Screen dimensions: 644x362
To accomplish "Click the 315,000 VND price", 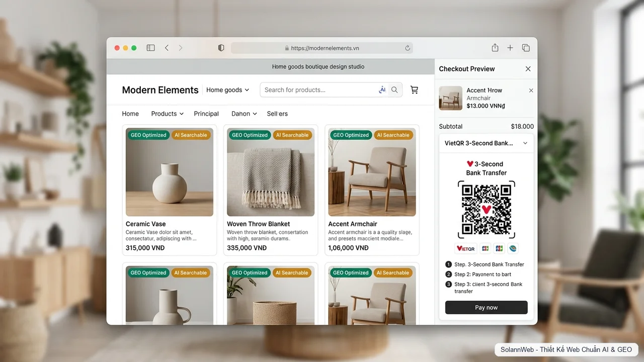I will click(x=145, y=248).
